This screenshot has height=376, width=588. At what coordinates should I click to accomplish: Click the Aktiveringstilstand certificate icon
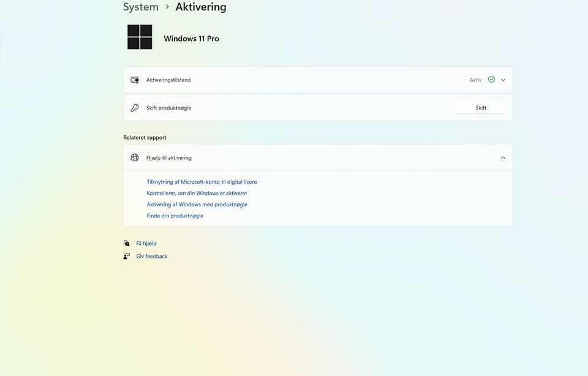(135, 80)
